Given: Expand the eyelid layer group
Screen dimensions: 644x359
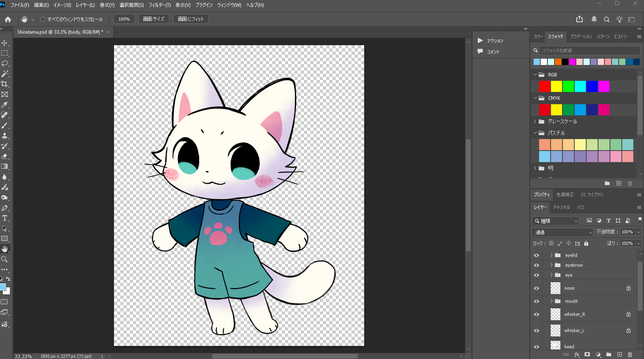Looking at the screenshot, I should coord(551,255).
